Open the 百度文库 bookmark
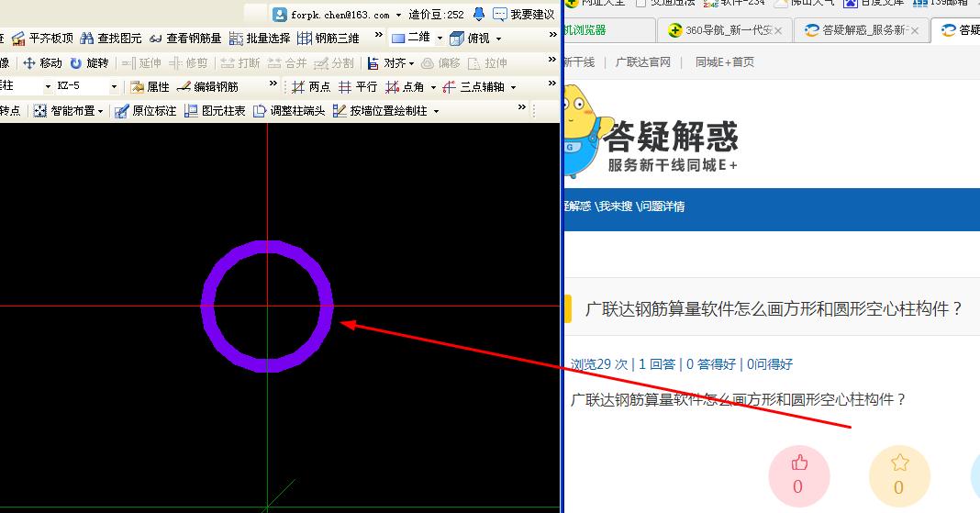Image resolution: width=980 pixels, height=513 pixels. (874, 3)
